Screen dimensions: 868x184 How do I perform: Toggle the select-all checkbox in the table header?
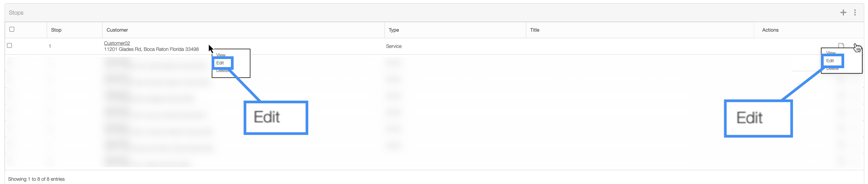[12, 29]
